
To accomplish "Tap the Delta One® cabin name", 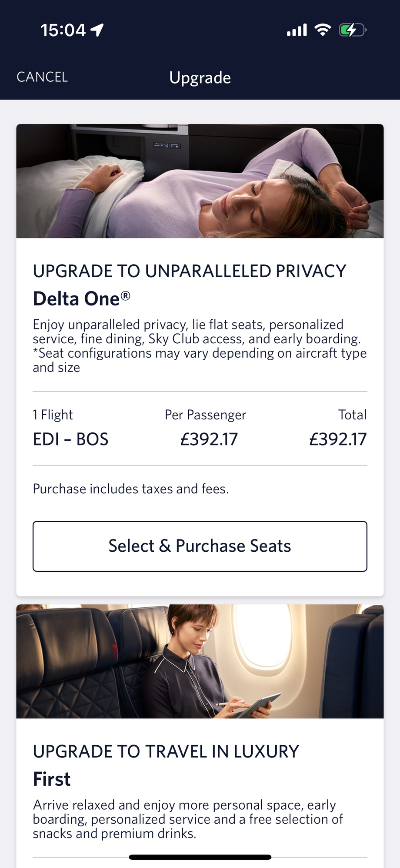I will pos(82,299).
